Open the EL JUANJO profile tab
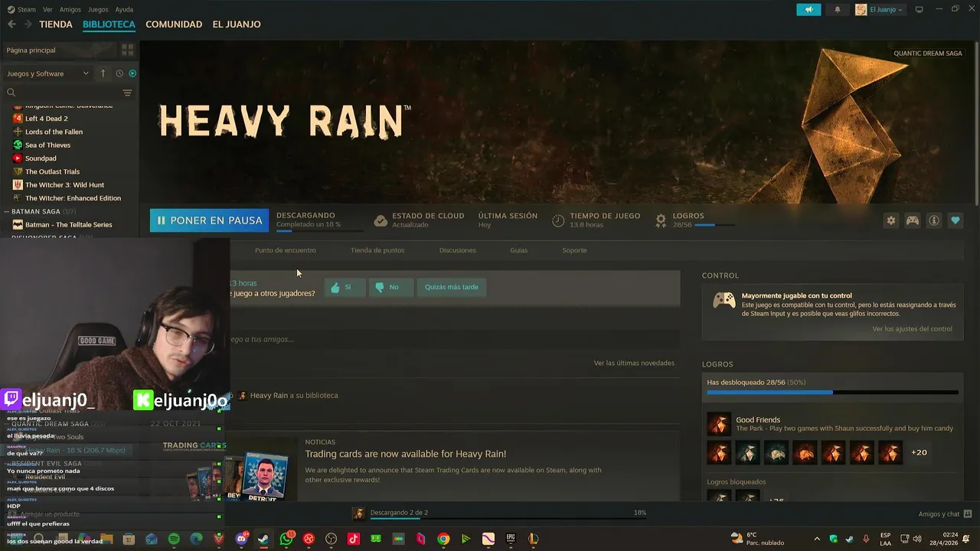Viewport: 980px width, 551px height. click(x=237, y=24)
